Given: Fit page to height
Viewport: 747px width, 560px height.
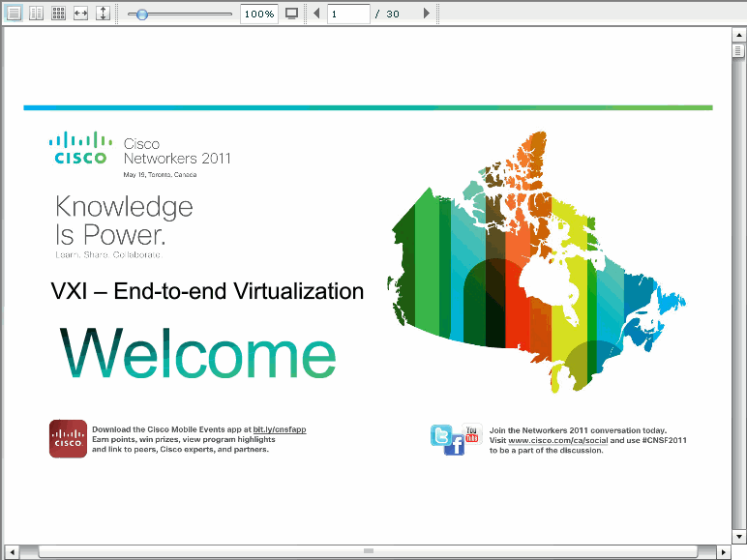Looking at the screenshot, I should point(103,14).
